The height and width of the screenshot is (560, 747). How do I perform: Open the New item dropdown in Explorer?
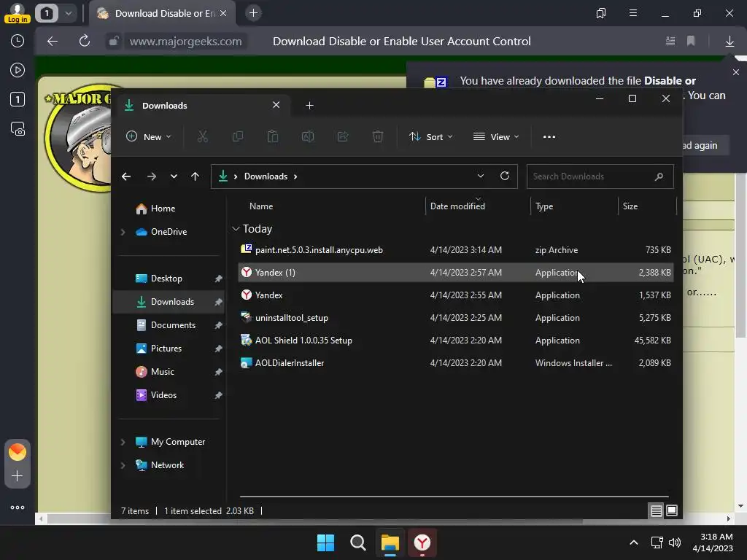[148, 136]
